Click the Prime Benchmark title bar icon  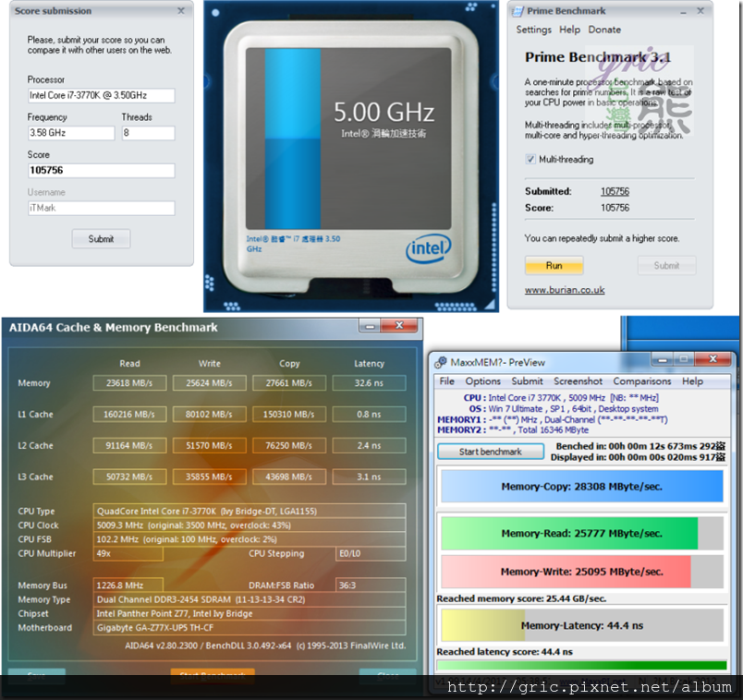pyautogui.click(x=518, y=11)
